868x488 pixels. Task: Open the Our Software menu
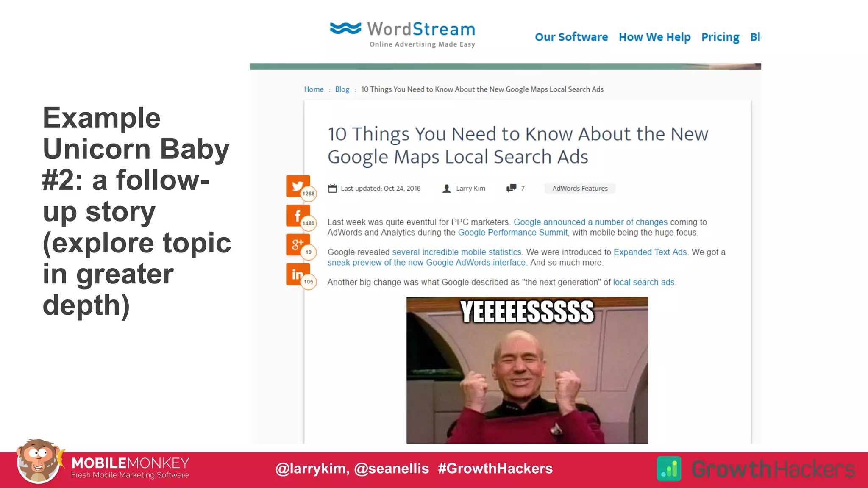(571, 37)
